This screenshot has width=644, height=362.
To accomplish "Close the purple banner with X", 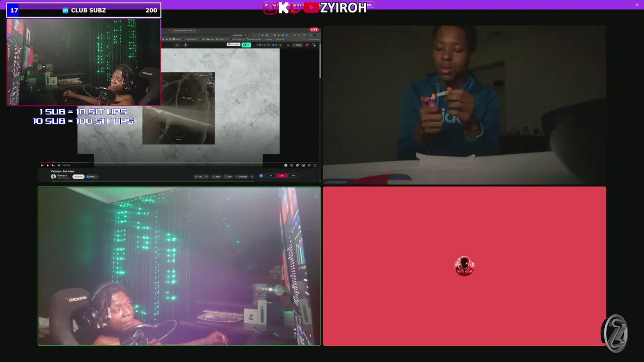I will [x=637, y=5].
